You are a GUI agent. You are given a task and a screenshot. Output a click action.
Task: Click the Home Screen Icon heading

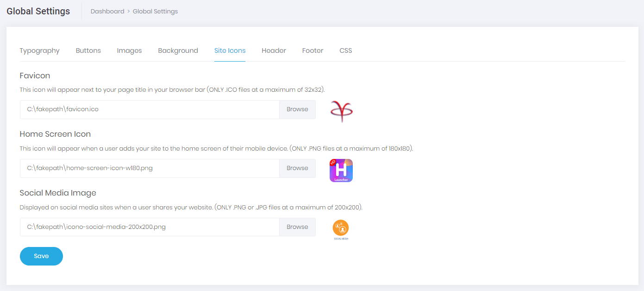click(55, 134)
